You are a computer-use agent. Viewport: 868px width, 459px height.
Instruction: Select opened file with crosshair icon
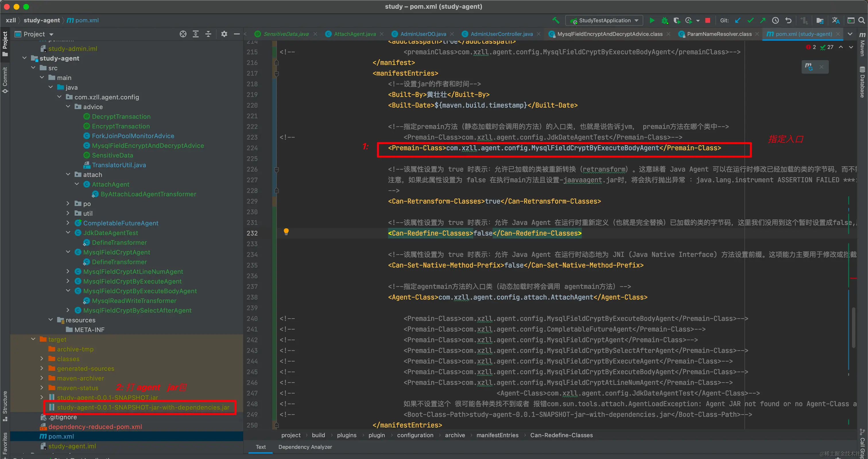(x=183, y=34)
